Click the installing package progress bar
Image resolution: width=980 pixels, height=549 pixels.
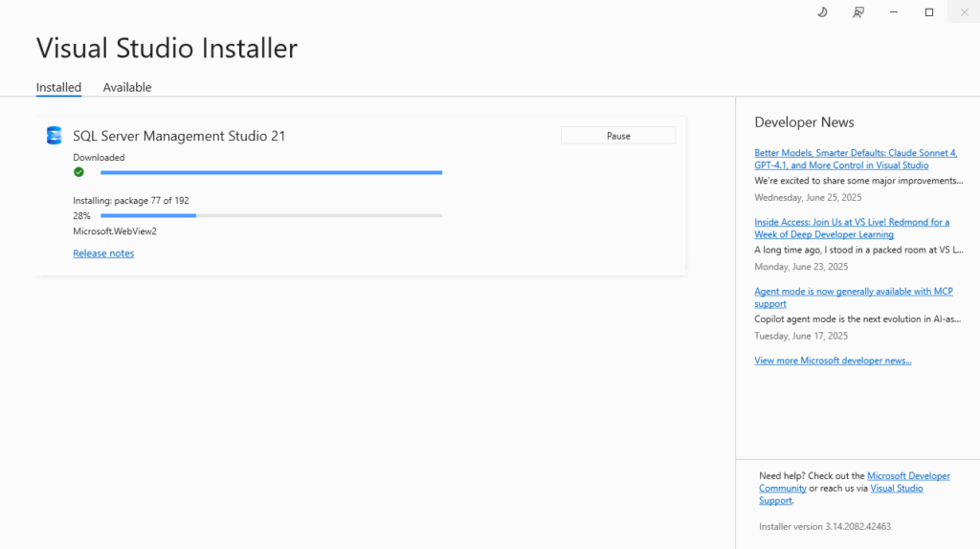[x=271, y=215]
